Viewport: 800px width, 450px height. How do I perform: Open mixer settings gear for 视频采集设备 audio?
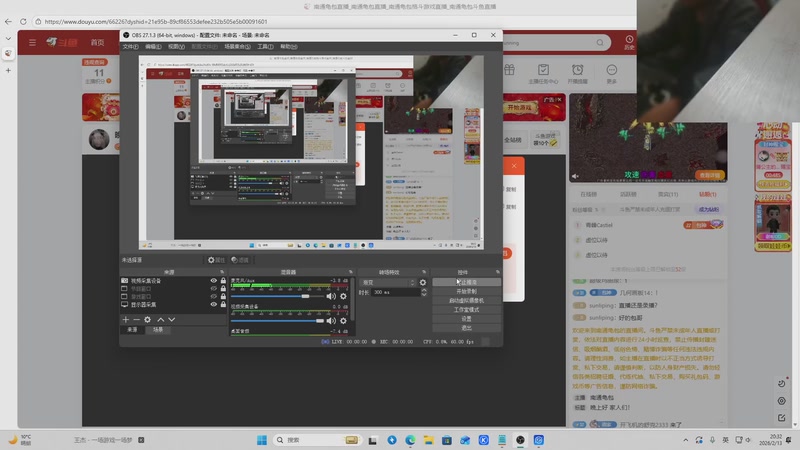(x=343, y=320)
